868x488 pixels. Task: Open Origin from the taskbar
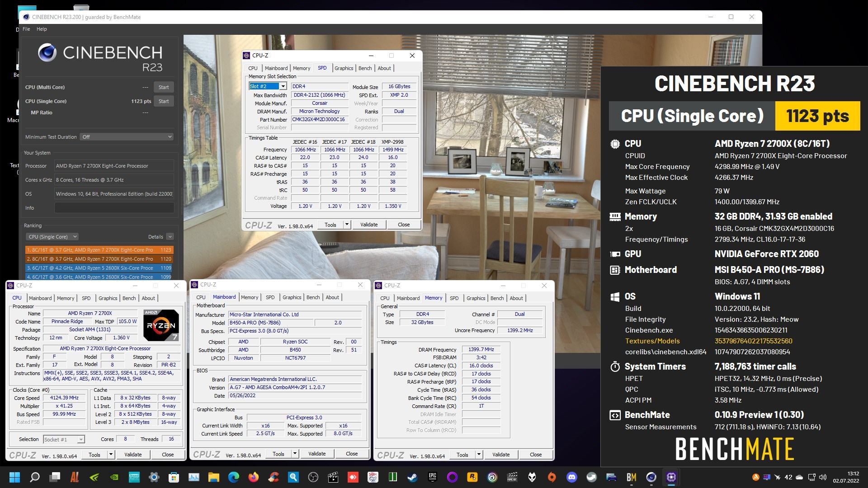coord(552,477)
